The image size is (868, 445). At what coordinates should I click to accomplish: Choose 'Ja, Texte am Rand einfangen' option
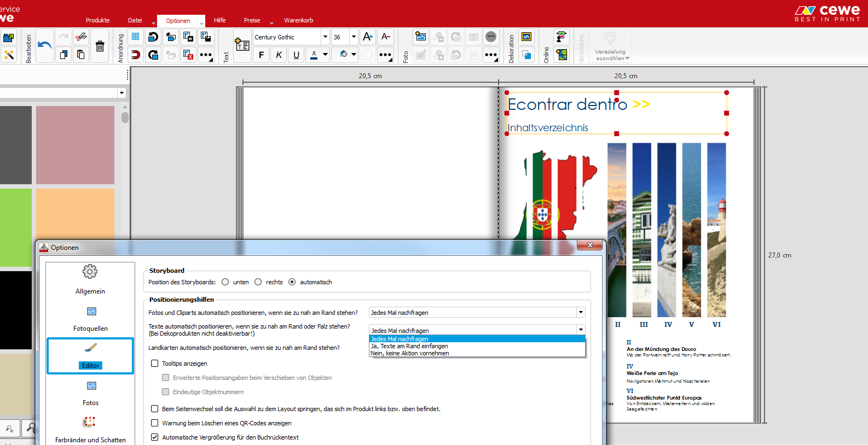409,346
